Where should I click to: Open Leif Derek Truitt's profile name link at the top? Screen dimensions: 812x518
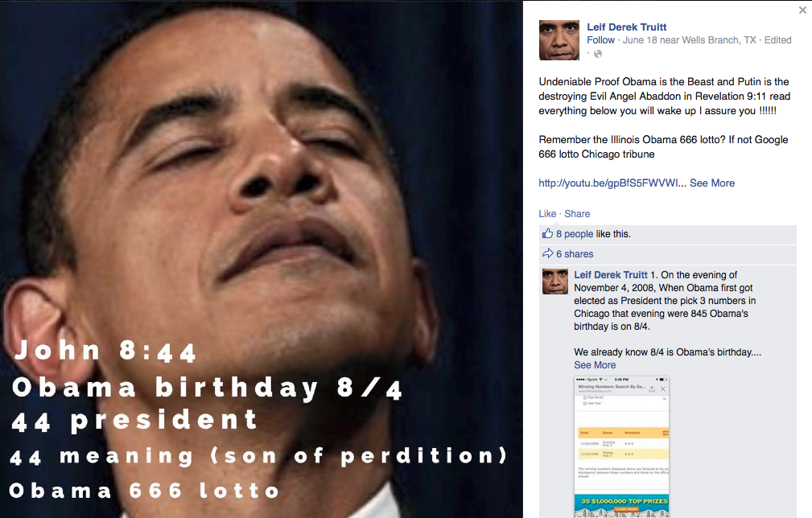pos(627,27)
